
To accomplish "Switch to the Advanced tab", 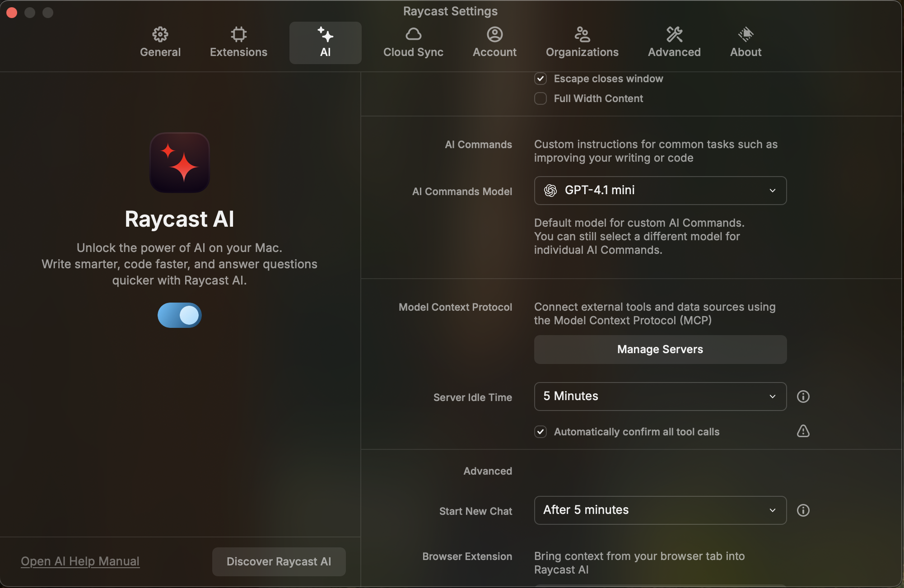I will tap(674, 43).
